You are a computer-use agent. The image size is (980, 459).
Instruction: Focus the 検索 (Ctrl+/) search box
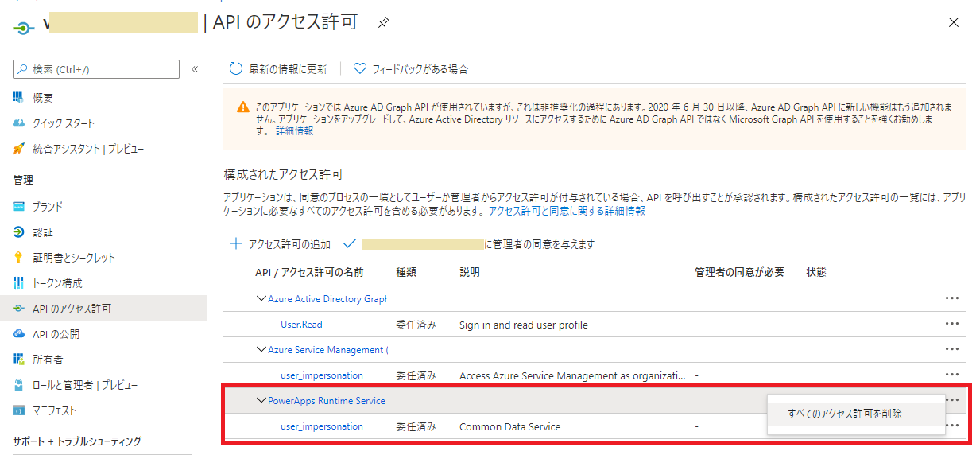point(96,69)
